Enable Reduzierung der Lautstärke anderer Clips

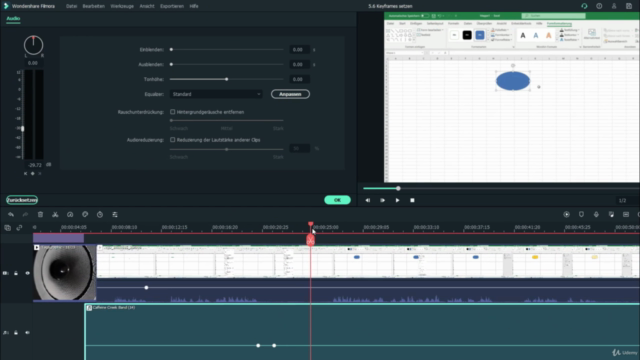tap(173, 140)
